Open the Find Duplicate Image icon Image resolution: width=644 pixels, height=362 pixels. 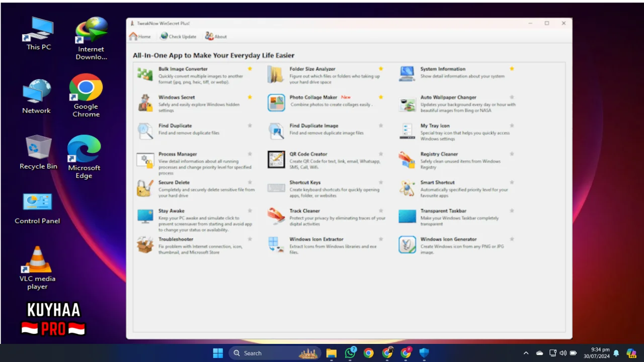(x=276, y=131)
